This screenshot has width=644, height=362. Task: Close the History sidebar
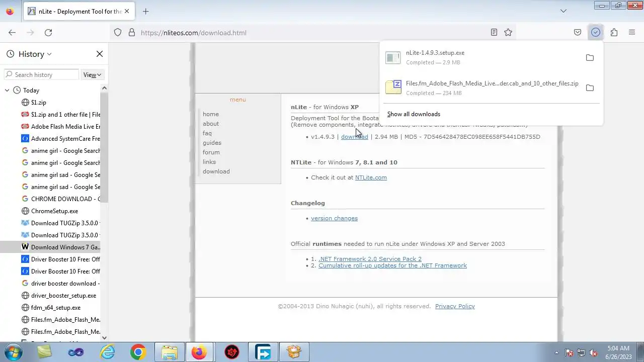pyautogui.click(x=100, y=54)
